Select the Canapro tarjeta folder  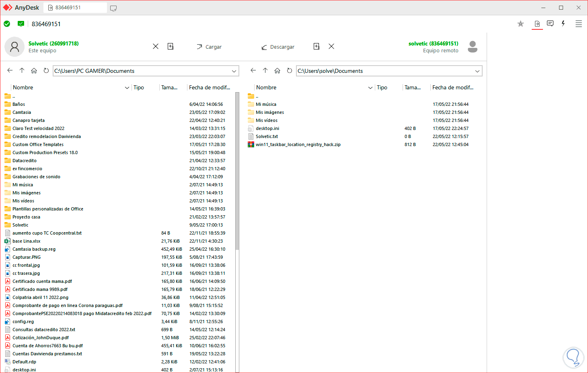coord(29,120)
